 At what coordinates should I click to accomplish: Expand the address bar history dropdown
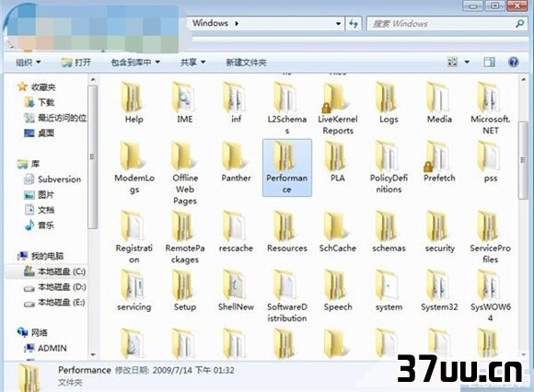(338, 24)
